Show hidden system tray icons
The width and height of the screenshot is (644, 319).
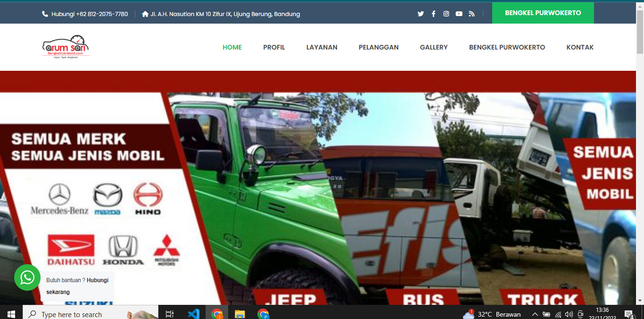(x=535, y=314)
